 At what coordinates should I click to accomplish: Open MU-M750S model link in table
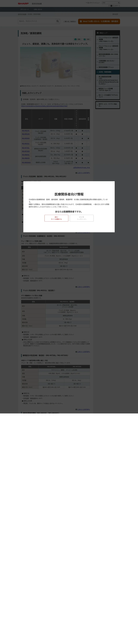pyautogui.click(x=26, y=151)
